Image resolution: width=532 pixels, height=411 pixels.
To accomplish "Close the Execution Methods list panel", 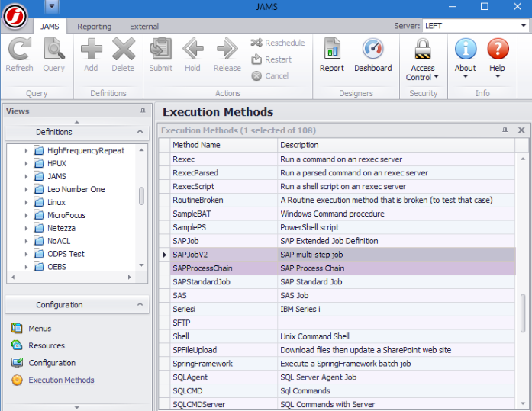I will point(521,130).
